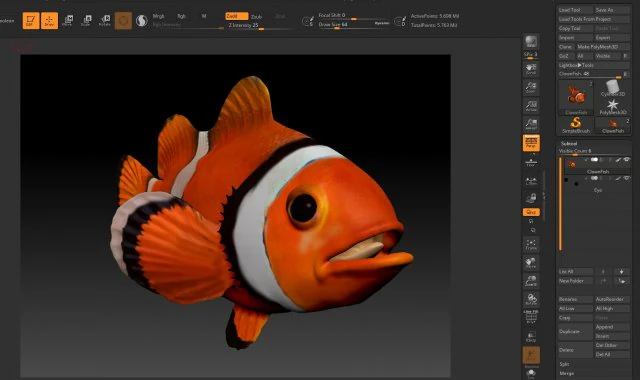640x380 pixels.
Task: Click the Local symmetry (L.Sym) icon
Action: [531, 181]
